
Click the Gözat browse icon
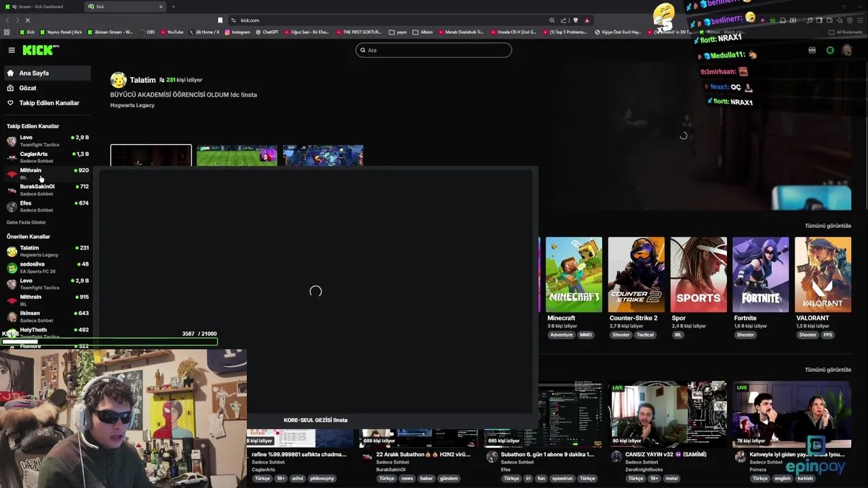click(x=10, y=88)
